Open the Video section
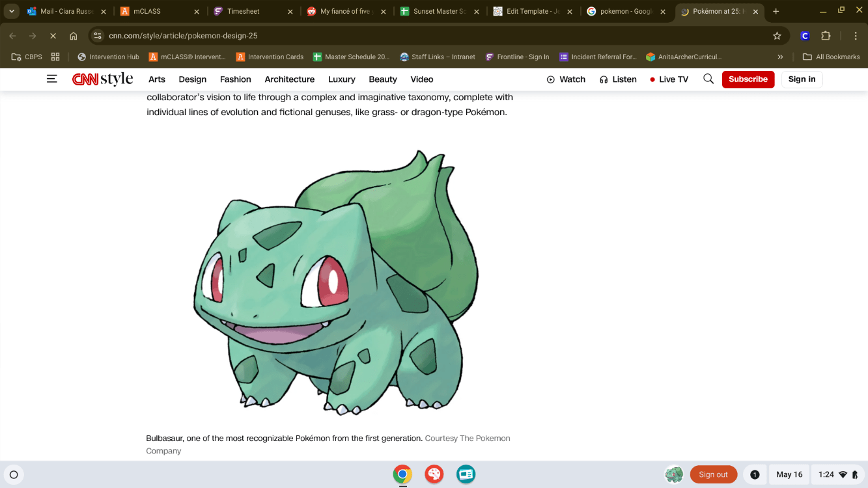Screen dimensions: 868x488 tap(422, 79)
